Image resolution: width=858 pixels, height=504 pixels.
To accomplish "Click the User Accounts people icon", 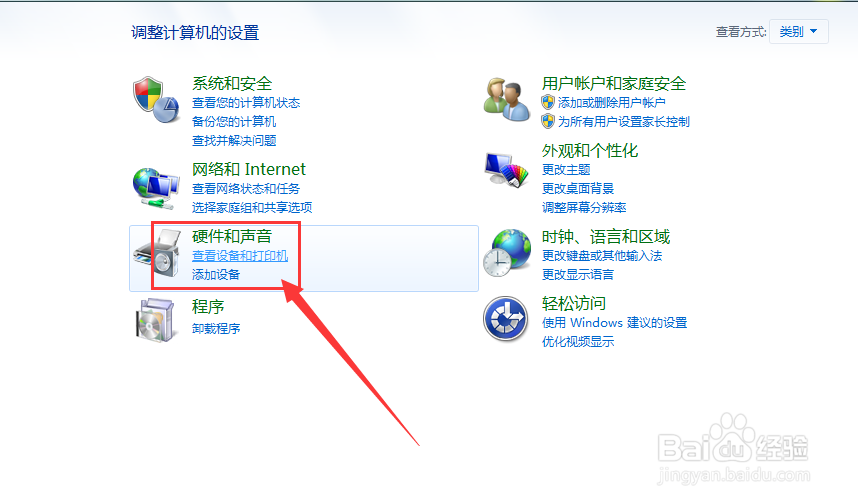I will 507,100.
